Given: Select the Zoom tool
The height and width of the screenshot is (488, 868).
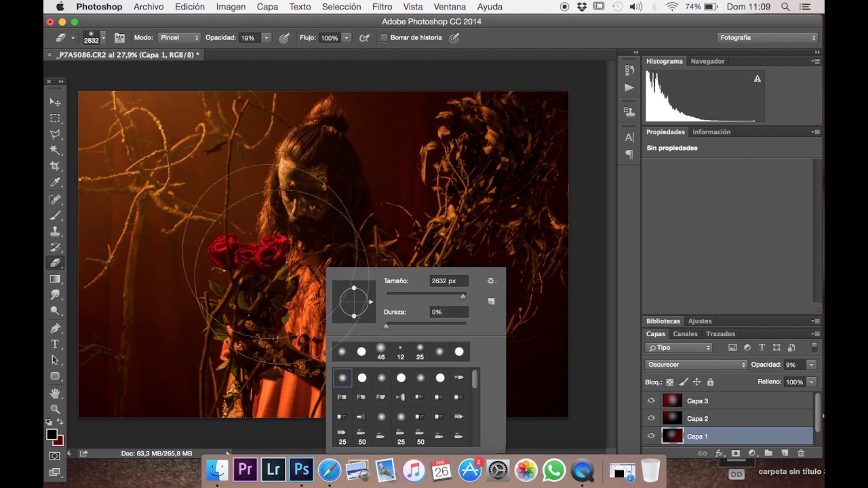Looking at the screenshot, I should [x=56, y=409].
